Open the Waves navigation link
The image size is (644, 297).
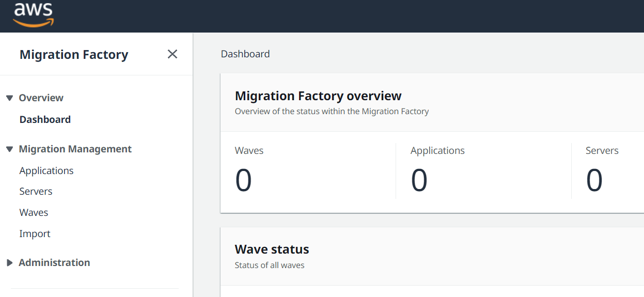34,212
